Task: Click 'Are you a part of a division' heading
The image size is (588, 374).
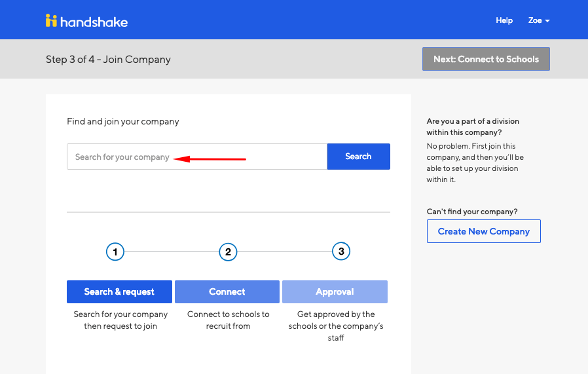Action: click(473, 126)
